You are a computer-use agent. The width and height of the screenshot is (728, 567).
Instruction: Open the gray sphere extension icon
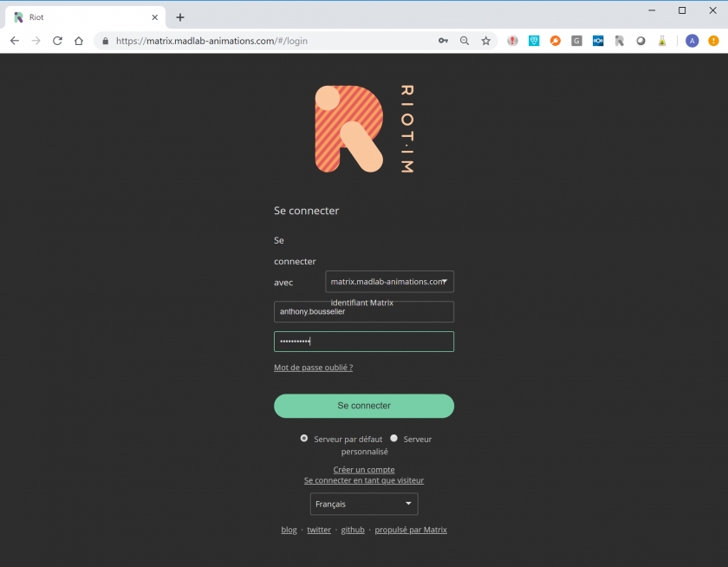pos(640,41)
